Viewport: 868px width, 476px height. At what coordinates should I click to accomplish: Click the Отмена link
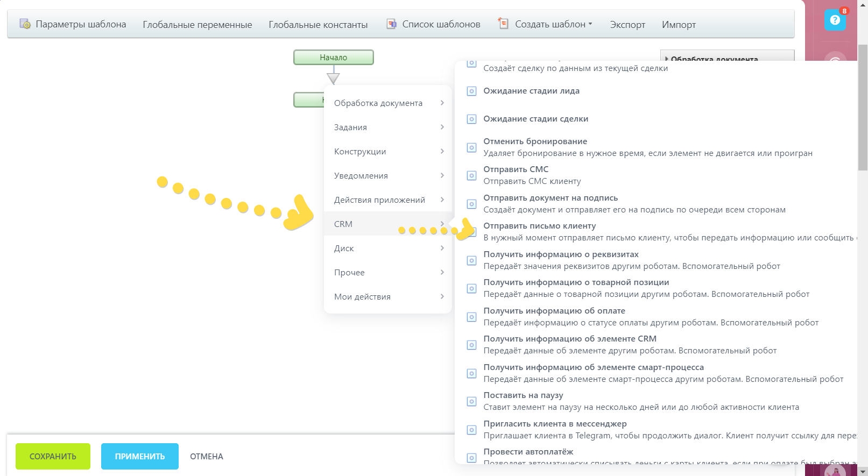206,457
